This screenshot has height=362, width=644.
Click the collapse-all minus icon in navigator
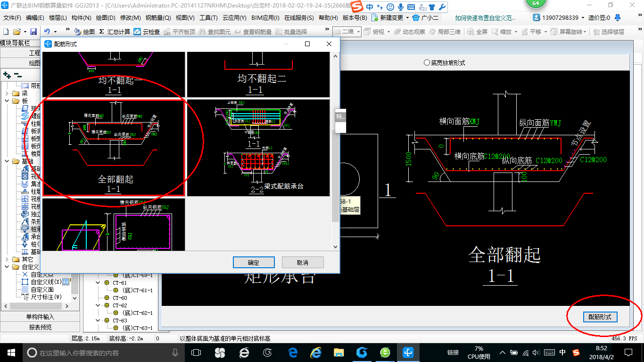click(x=17, y=74)
